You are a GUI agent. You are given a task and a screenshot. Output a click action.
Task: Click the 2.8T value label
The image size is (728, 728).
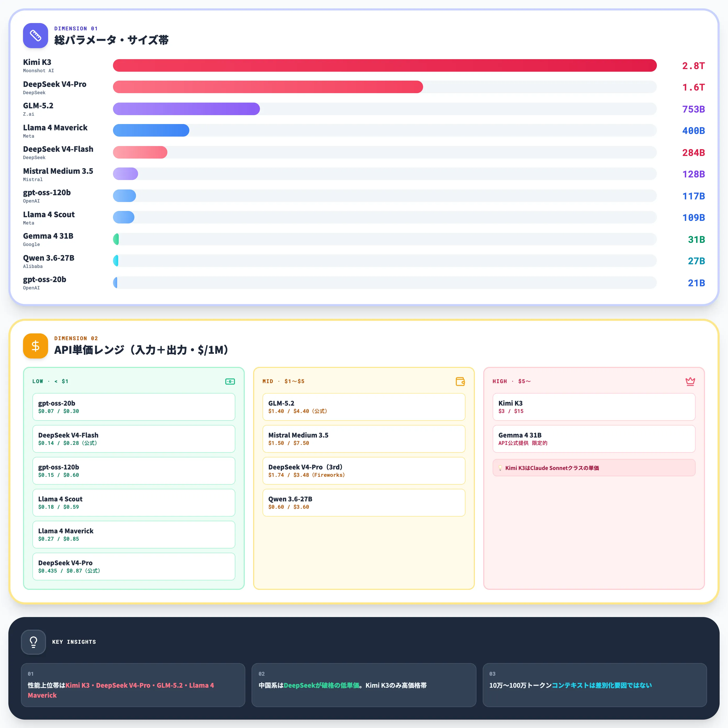pyautogui.click(x=693, y=66)
